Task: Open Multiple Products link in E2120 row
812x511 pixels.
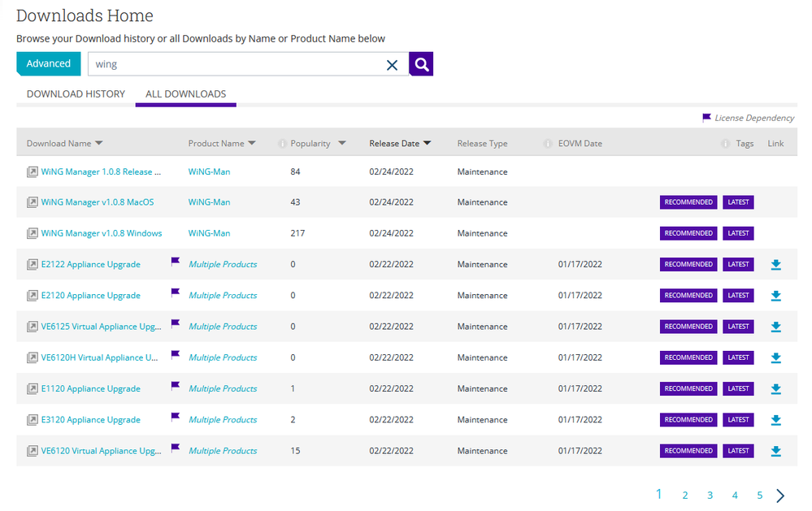Action: [223, 295]
